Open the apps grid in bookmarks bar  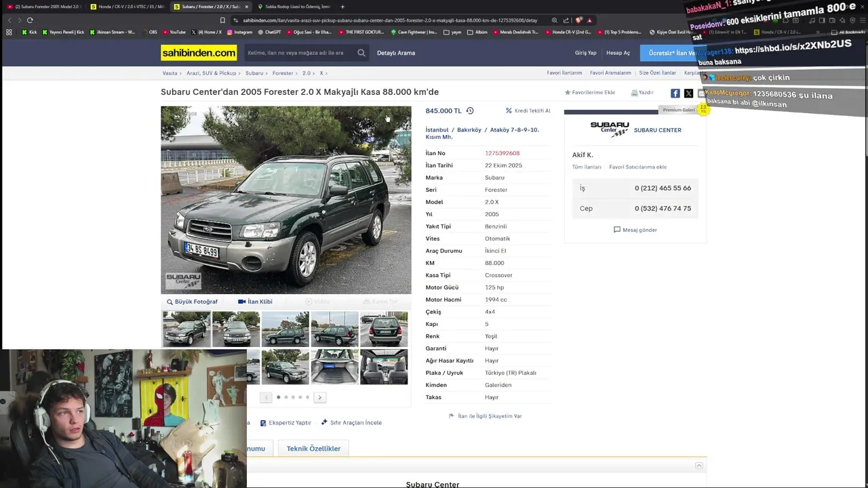(9, 32)
